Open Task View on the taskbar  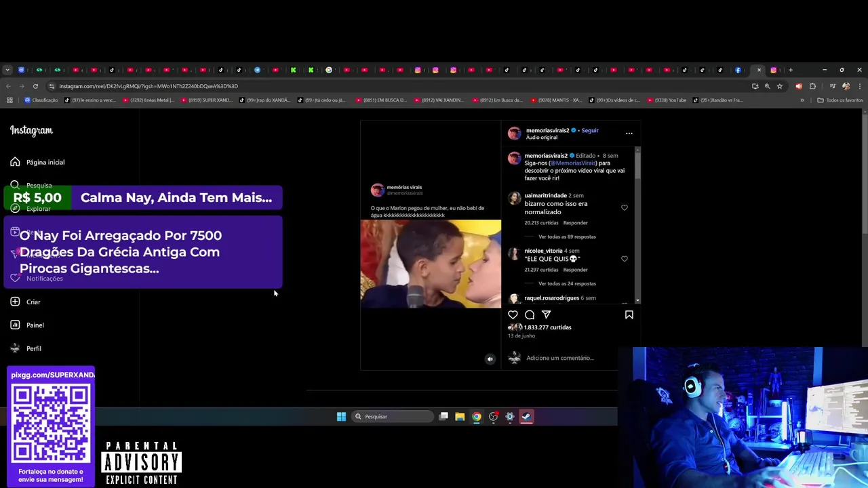coord(443,417)
